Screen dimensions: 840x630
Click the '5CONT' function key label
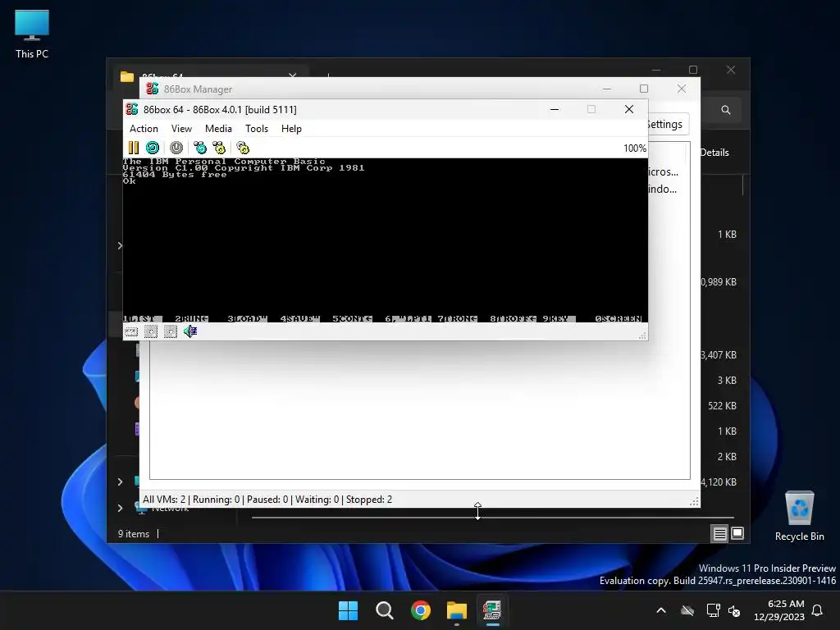pos(352,319)
